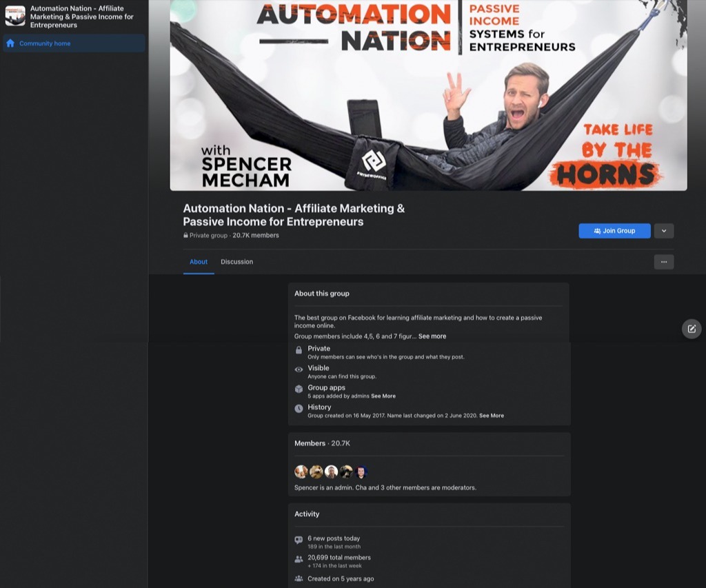Viewport: 706px width, 588px height.
Task: Click '6 new posts today' text
Action: 334,538
